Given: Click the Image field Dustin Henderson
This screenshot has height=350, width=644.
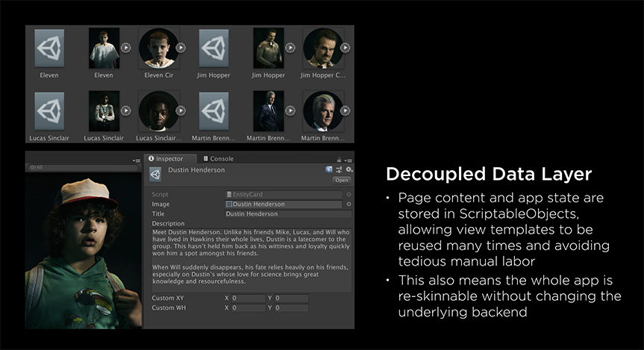Looking at the screenshot, I should pyautogui.click(x=284, y=204).
